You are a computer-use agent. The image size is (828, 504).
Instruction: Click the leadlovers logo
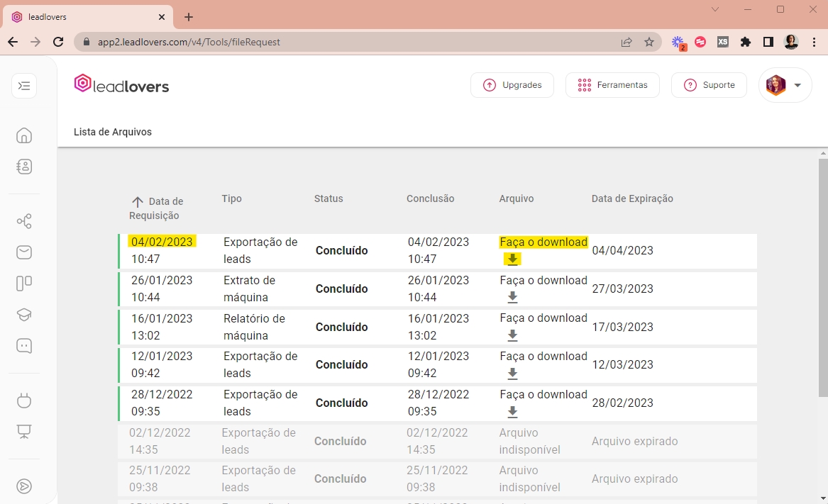pyautogui.click(x=121, y=85)
